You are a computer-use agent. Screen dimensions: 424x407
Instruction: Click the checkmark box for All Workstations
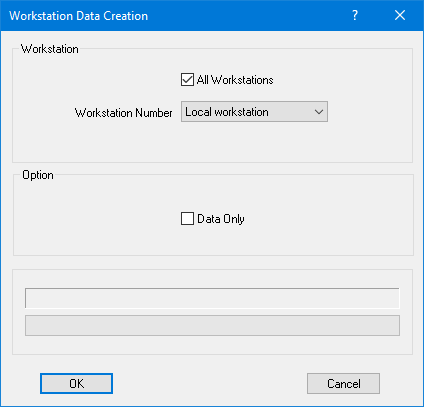[x=187, y=80]
